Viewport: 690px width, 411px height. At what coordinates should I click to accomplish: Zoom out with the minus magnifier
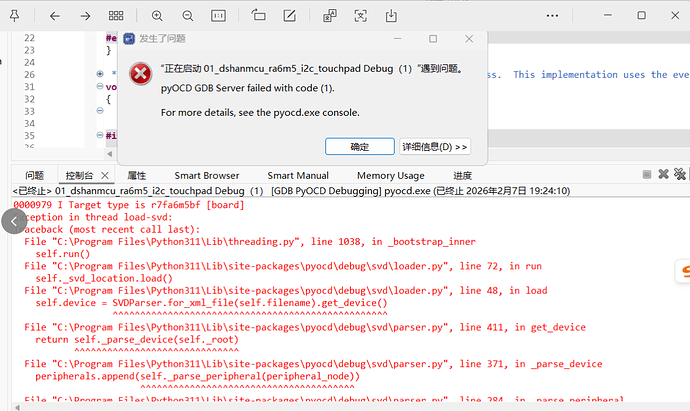click(x=189, y=16)
